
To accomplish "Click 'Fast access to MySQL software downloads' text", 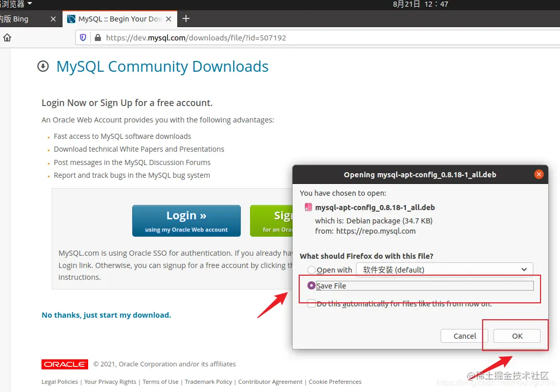I will coord(122,136).
